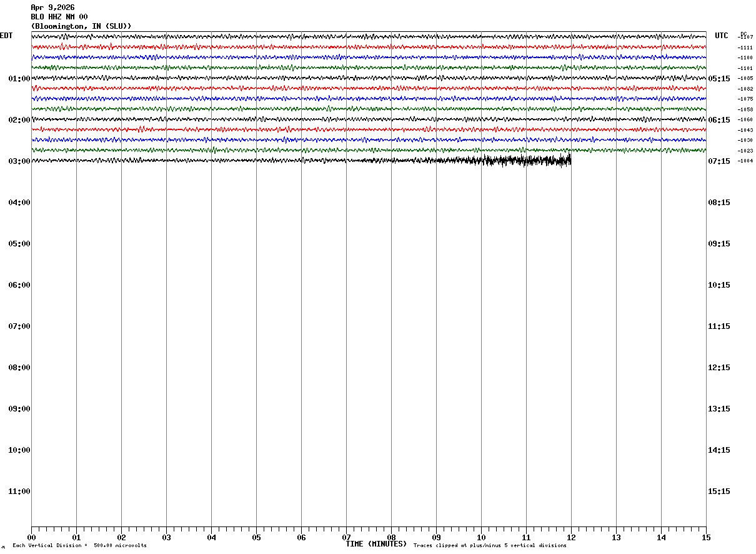Click minute tick label '12' on time axis
Viewport: 756px width, 554px height.
571,538
